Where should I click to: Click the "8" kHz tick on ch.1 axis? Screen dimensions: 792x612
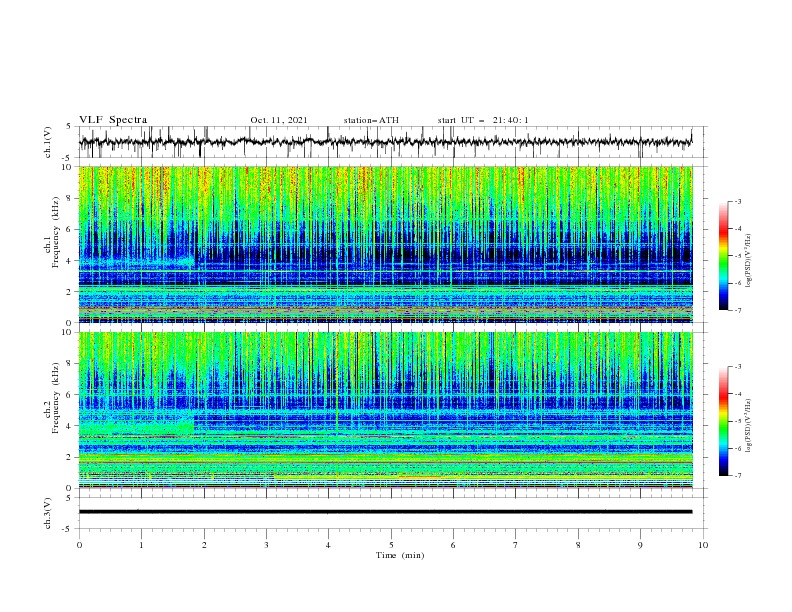[x=71, y=198]
